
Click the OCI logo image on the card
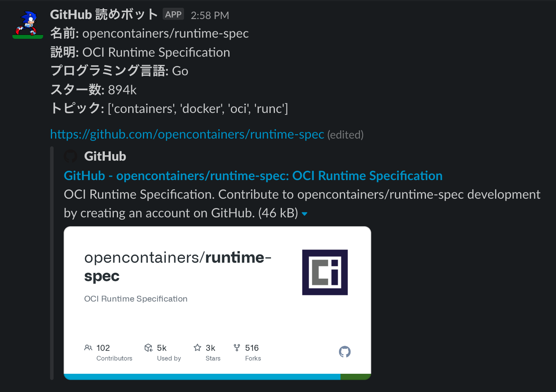[325, 272]
